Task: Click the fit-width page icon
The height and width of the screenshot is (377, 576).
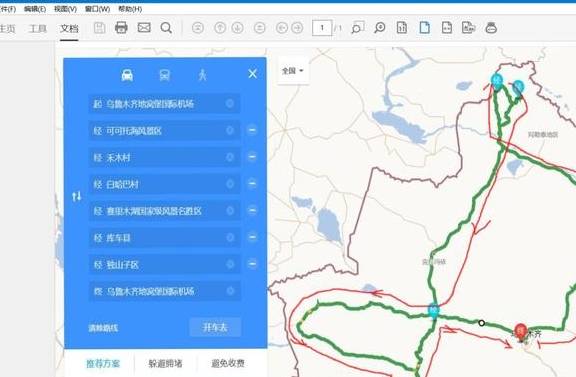Action: (447, 28)
